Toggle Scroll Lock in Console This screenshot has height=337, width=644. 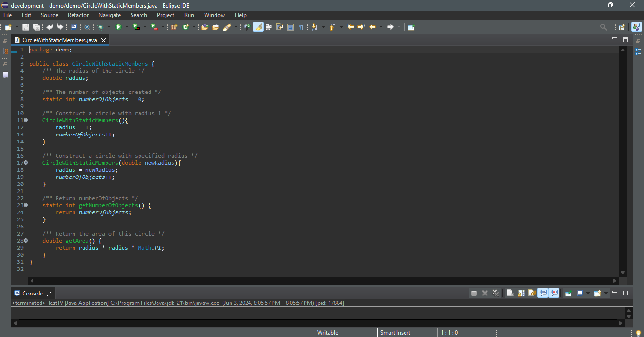tap(521, 293)
